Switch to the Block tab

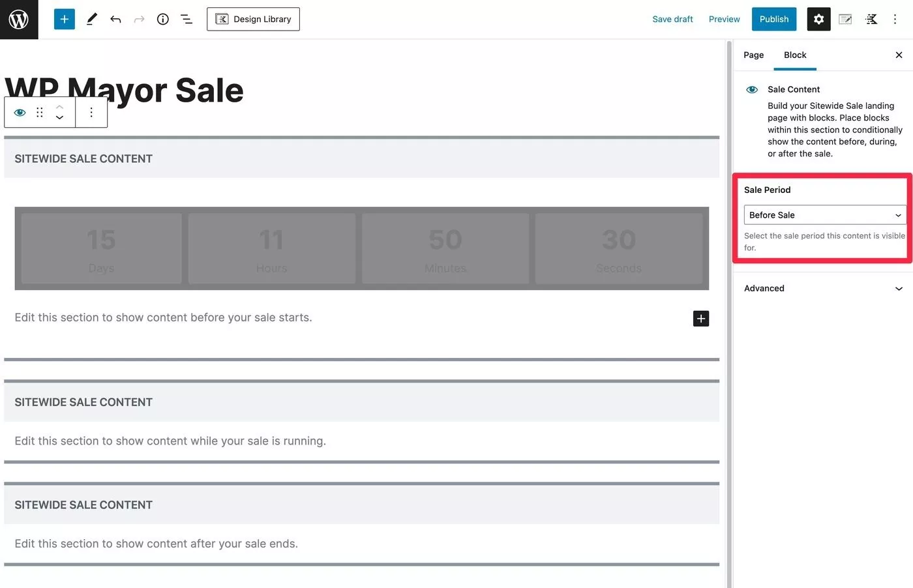tap(795, 55)
